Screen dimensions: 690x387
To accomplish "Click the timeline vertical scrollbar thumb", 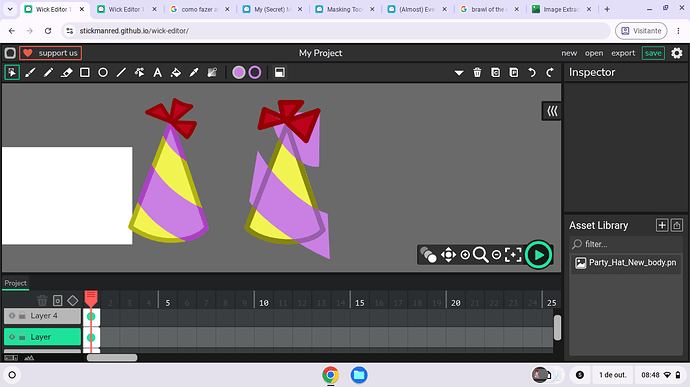I will [x=557, y=328].
